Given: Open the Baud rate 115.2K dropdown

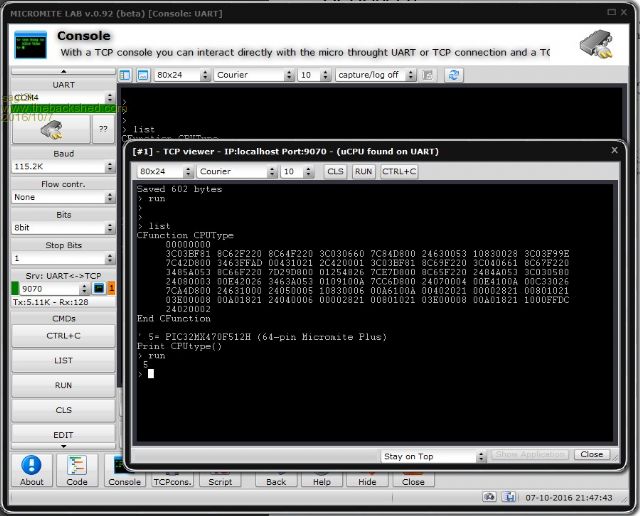Looking at the screenshot, I should coord(63,166).
